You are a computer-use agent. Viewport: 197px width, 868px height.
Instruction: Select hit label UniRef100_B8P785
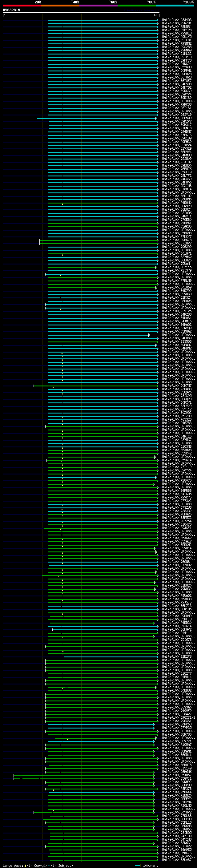(177, 734)
